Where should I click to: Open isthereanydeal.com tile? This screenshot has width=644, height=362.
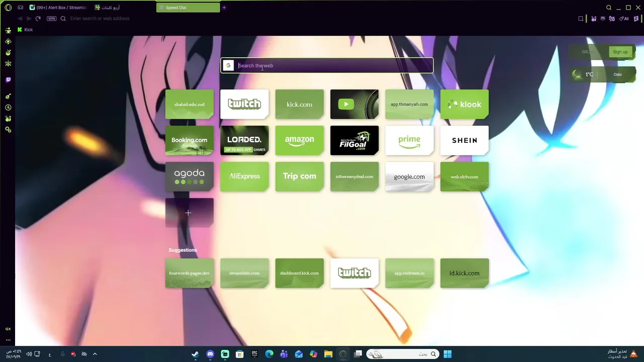[354, 176]
